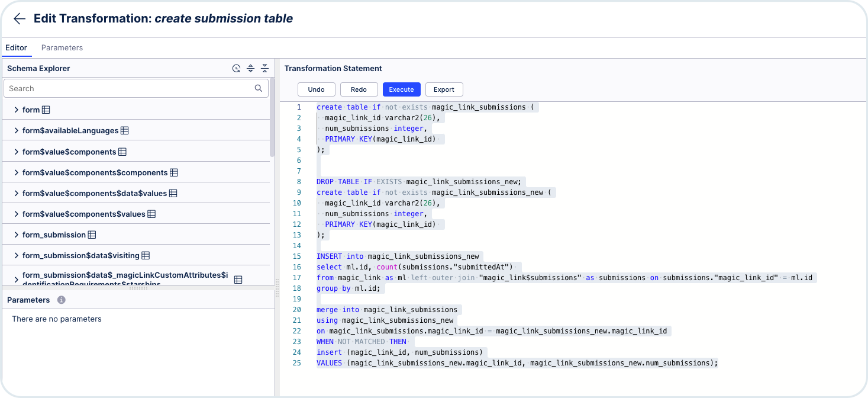Go back using the left arrow icon
The image size is (868, 398).
pos(20,19)
